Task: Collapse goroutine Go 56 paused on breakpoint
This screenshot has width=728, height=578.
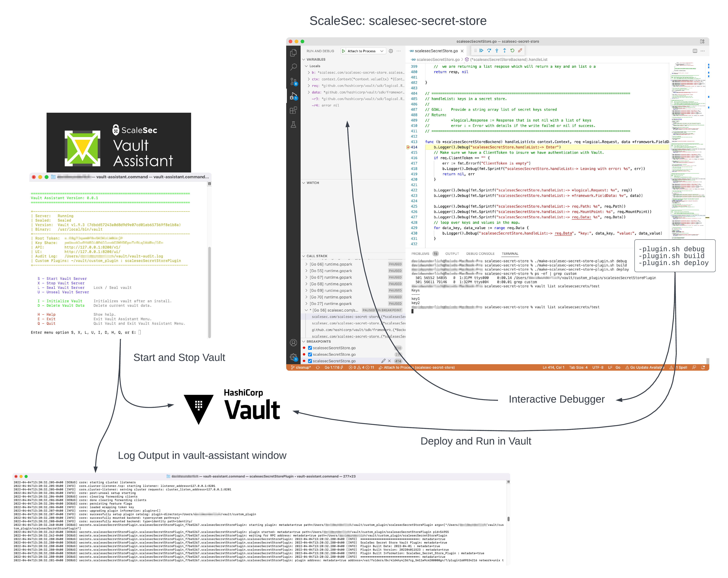Action: click(306, 310)
